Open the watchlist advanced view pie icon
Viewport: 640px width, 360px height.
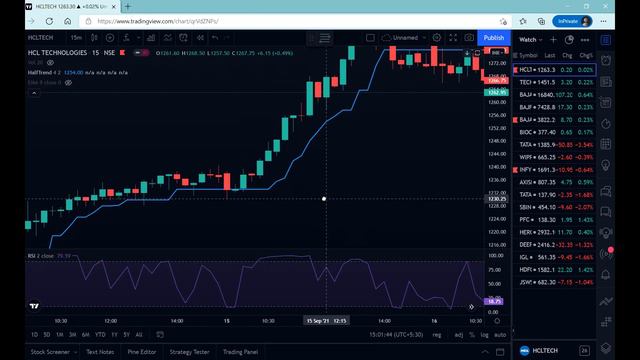tap(569, 40)
